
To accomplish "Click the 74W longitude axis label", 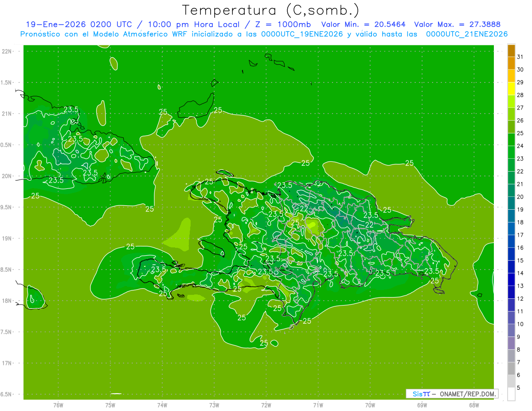I will point(162,405).
